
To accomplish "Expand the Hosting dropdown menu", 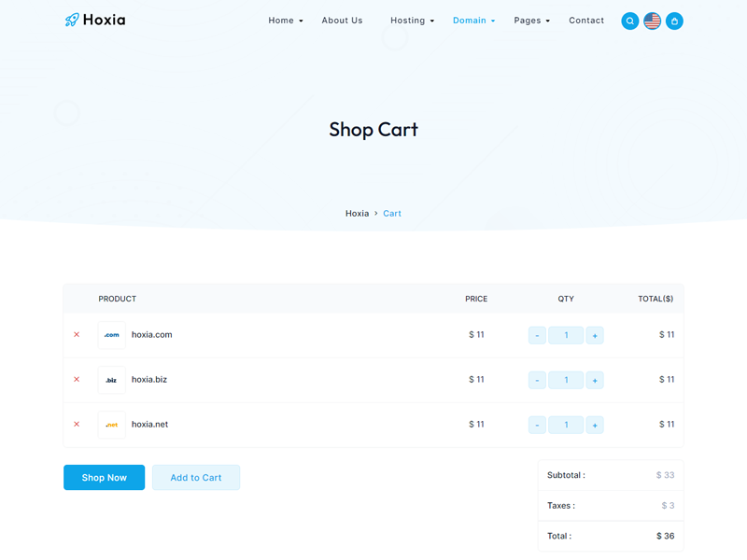I will (412, 21).
